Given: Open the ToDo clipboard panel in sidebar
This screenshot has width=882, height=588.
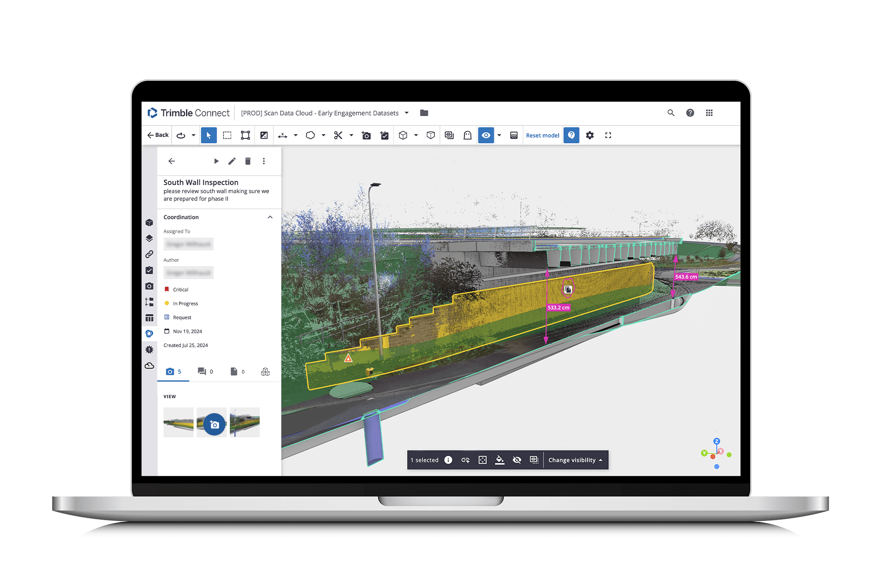Looking at the screenshot, I should coord(149,270).
